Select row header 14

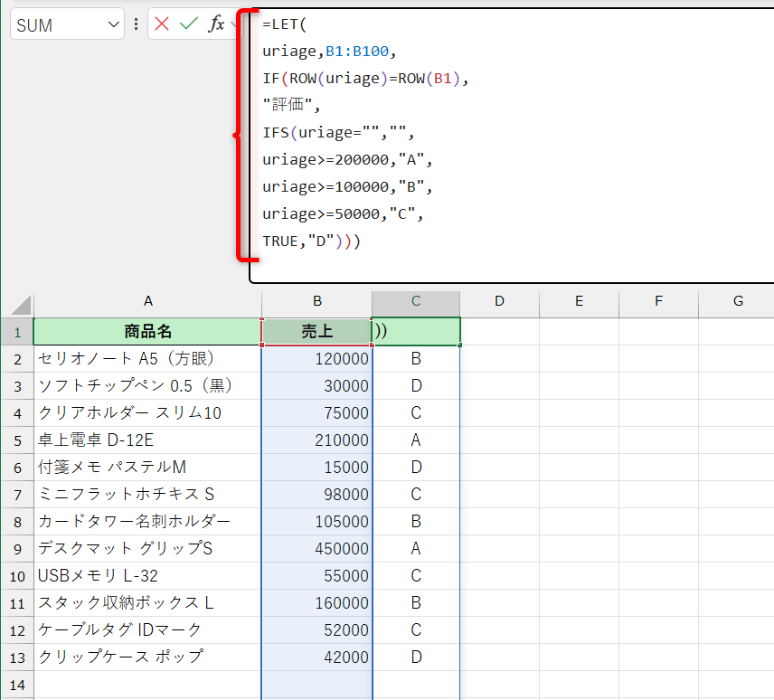pos(16,685)
